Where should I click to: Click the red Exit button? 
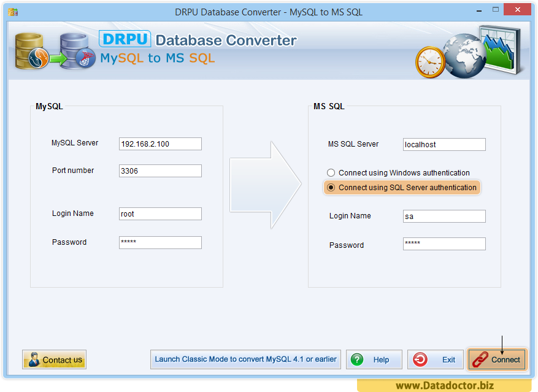435,359
